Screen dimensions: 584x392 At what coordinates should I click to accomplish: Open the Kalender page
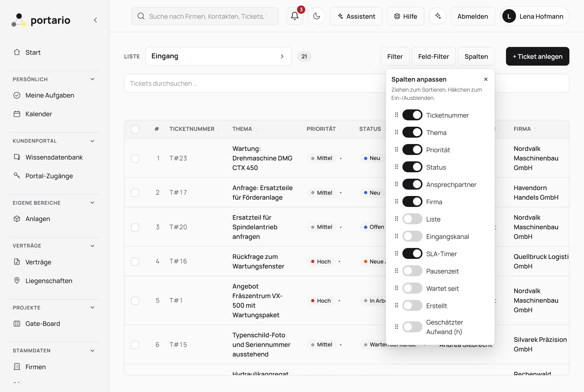point(54,114)
